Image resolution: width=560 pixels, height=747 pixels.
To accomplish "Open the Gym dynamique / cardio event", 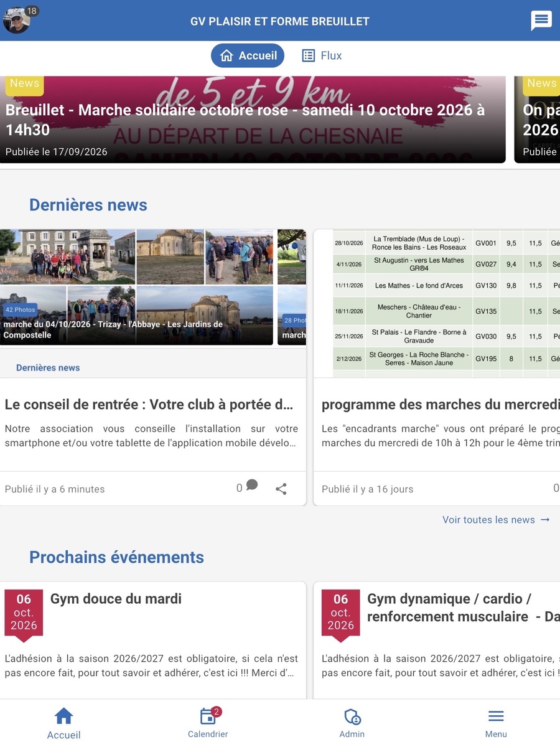I will tap(463, 608).
